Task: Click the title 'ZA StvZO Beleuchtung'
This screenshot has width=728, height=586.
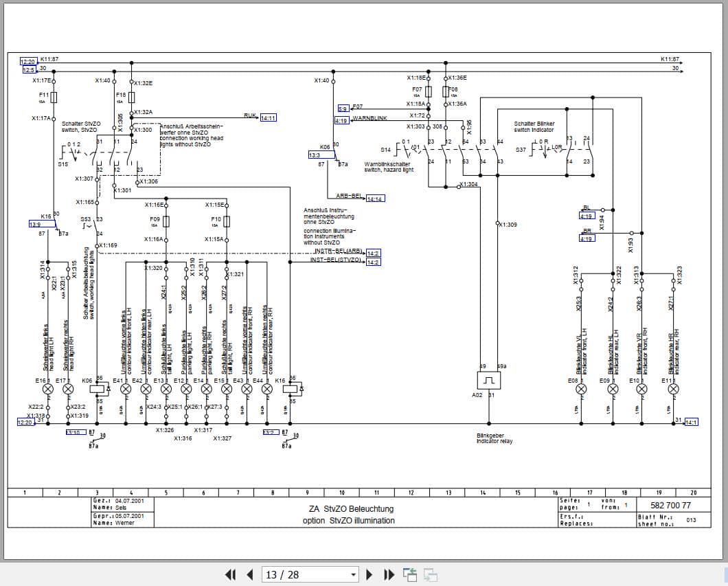Action: (x=351, y=509)
